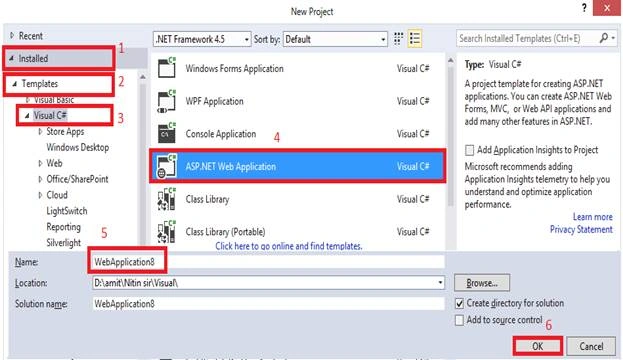
Task: Select the WPF Application template name
Action: pos(214,101)
